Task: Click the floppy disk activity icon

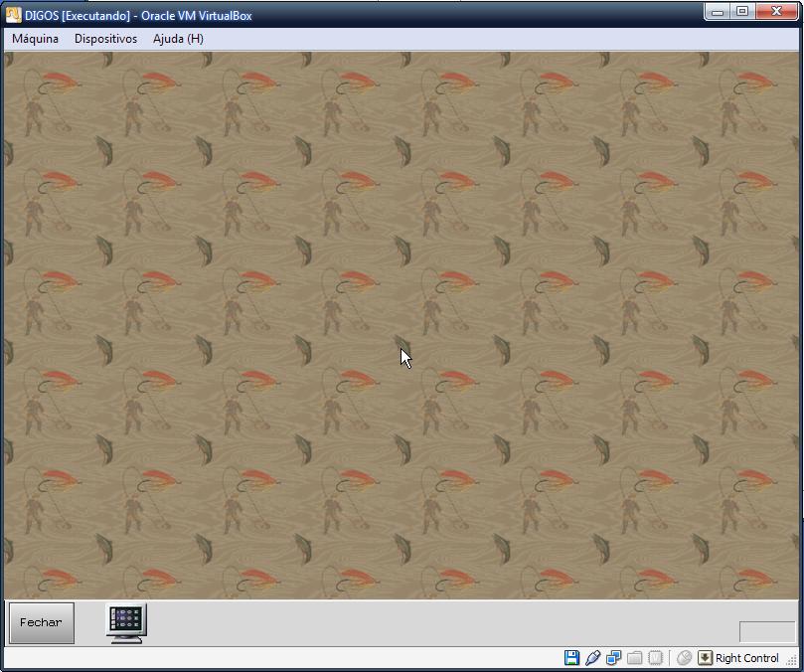Action: [x=571, y=658]
